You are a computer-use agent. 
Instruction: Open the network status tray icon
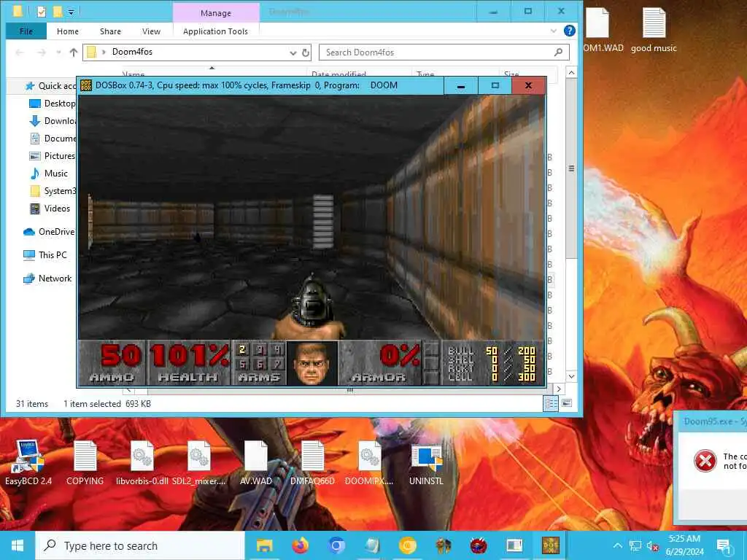click(x=635, y=545)
